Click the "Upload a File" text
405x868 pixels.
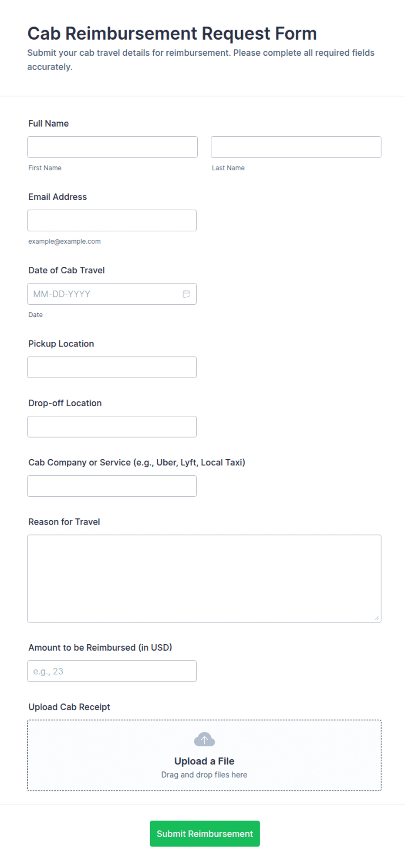tap(204, 761)
